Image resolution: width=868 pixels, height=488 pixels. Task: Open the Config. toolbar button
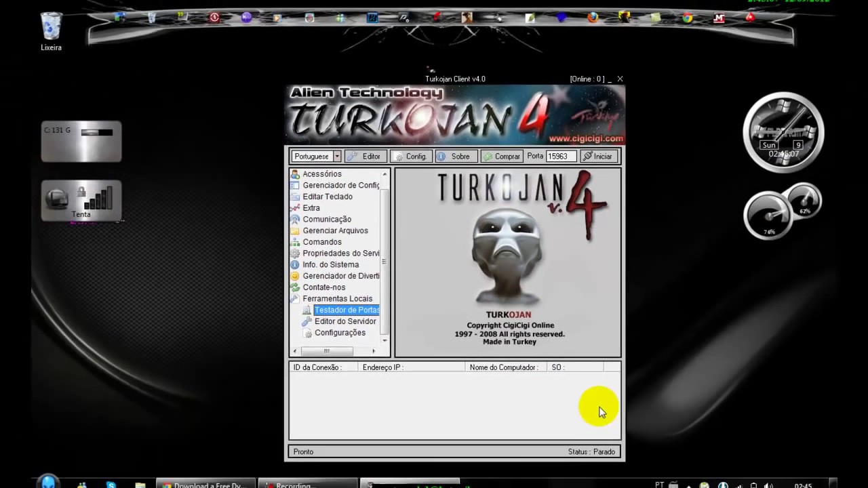[x=411, y=157]
